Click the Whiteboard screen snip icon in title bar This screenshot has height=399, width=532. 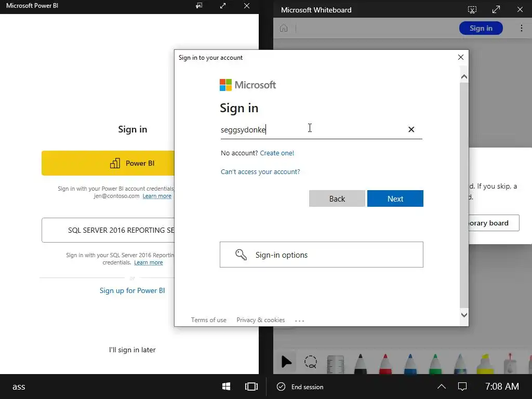472,10
